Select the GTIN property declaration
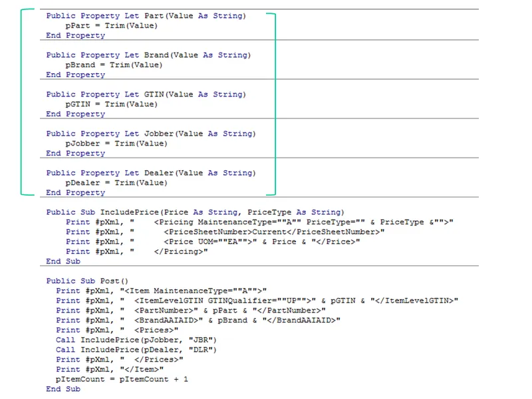 (146, 94)
